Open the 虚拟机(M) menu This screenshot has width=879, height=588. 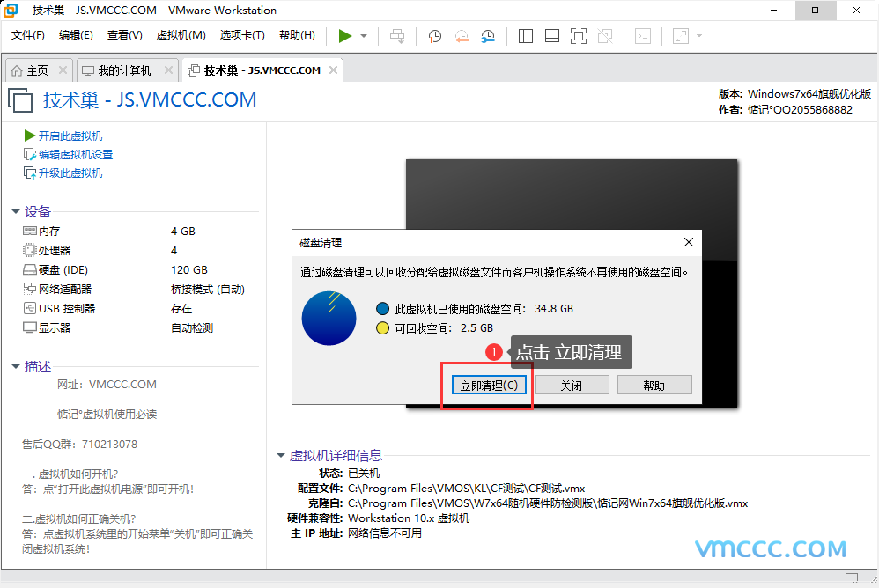(181, 35)
